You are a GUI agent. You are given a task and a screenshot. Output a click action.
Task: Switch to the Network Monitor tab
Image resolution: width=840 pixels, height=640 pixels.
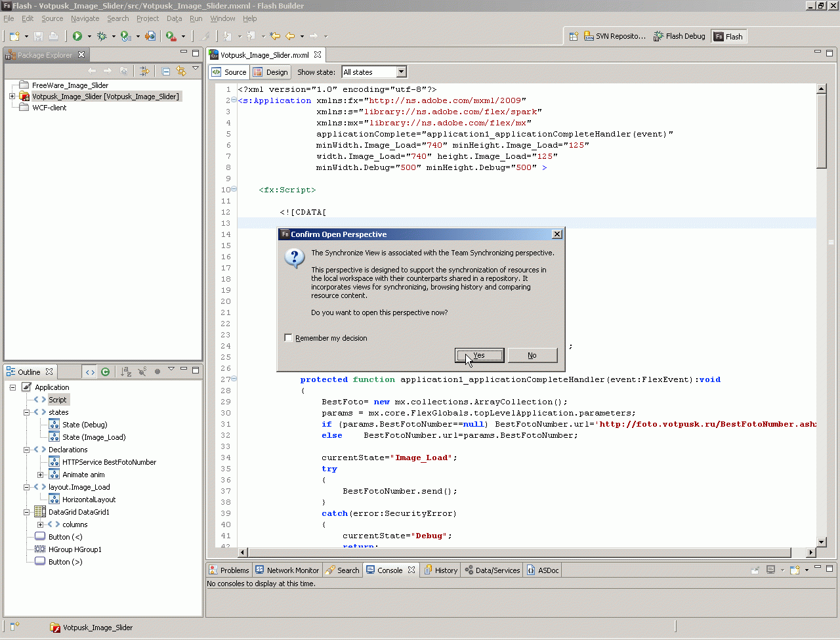click(287, 570)
